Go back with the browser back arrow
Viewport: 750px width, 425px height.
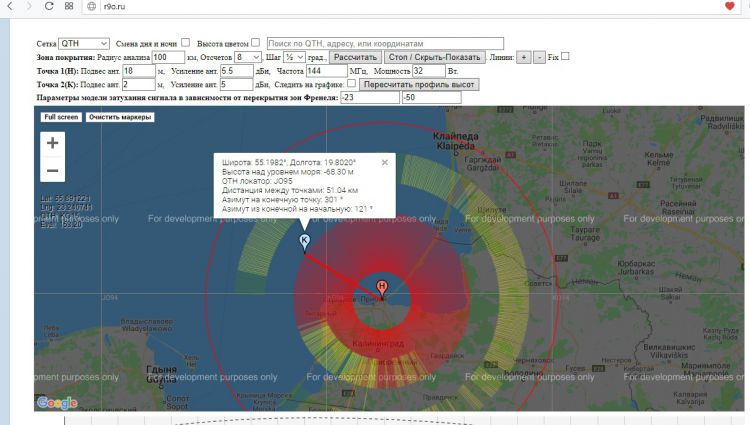(x=10, y=6)
